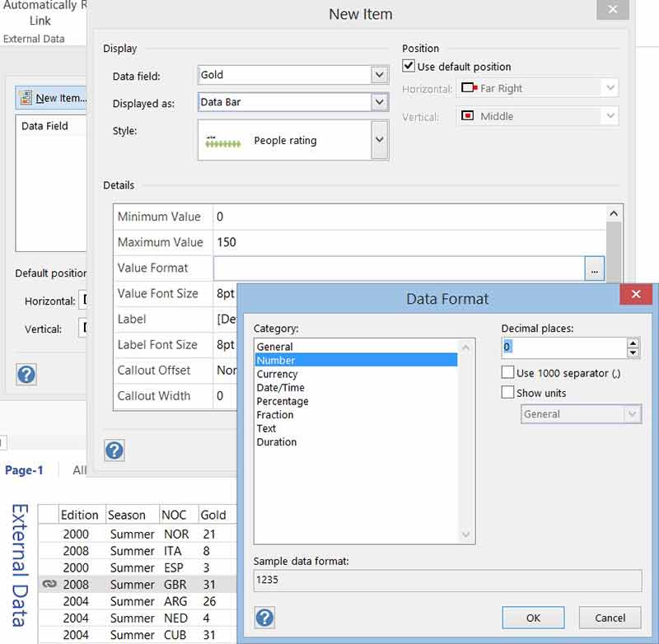Close the New Item dialog
This screenshot has width=659, height=644.
click(613, 9)
